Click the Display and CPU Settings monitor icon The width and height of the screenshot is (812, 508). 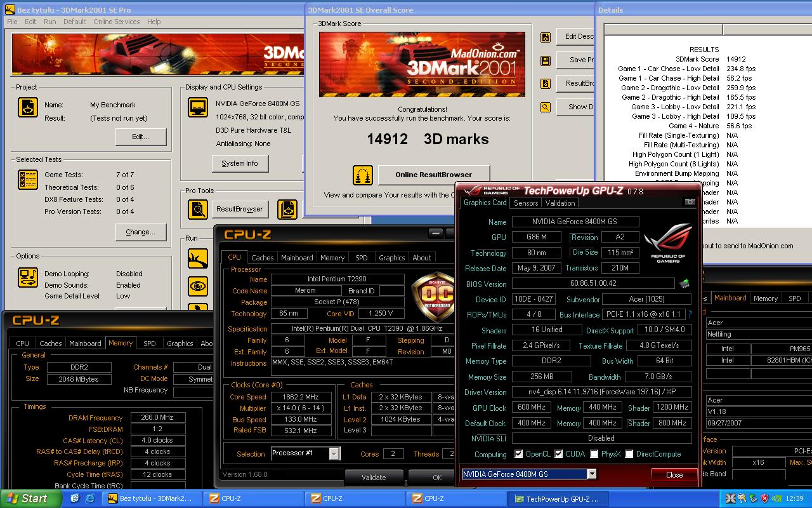tap(198, 107)
